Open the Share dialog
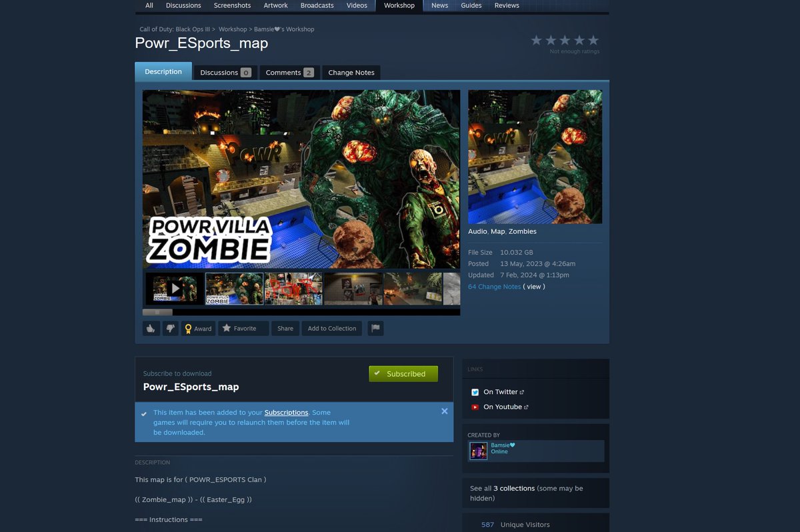This screenshot has width=800, height=532. [285, 328]
